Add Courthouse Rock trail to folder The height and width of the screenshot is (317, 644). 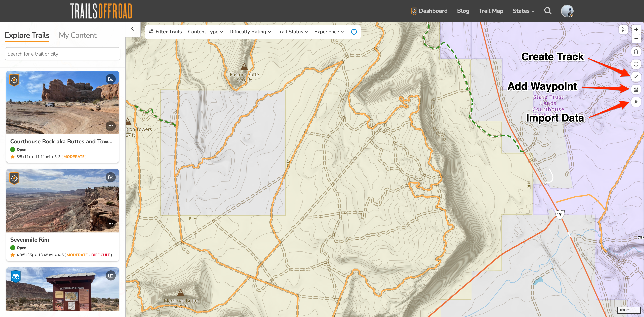(x=111, y=79)
